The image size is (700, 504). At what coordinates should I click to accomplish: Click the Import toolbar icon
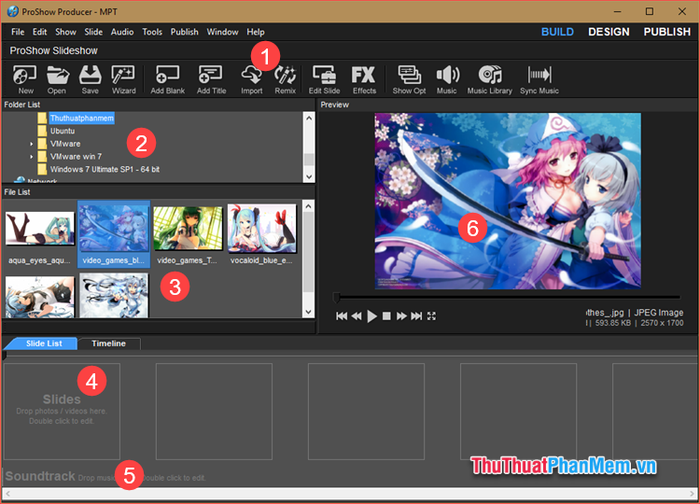[252, 79]
